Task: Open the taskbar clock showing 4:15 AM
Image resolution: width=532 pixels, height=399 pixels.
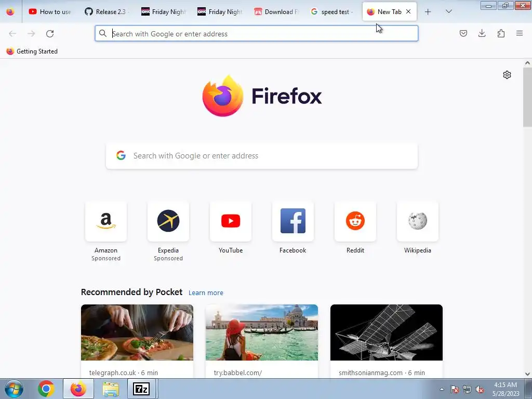Action: tap(506, 389)
